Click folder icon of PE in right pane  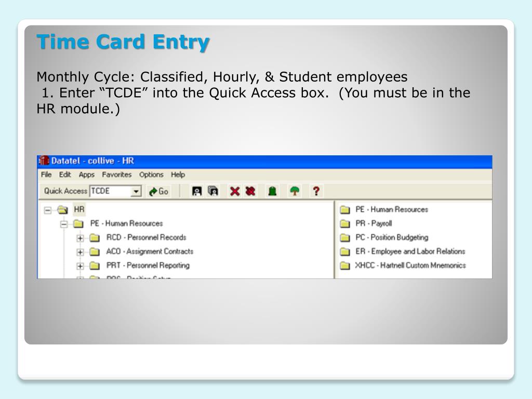[x=345, y=210]
